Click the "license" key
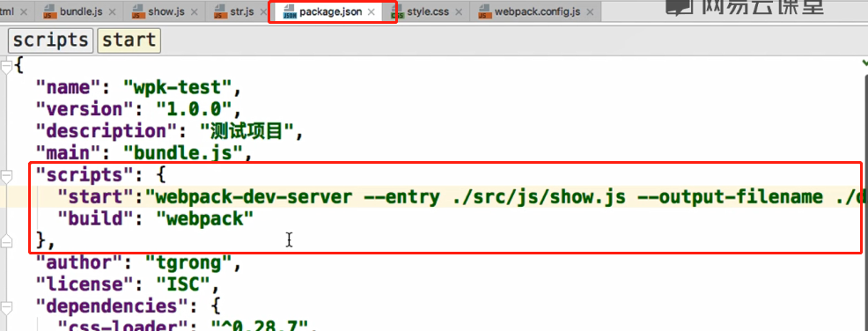The height and width of the screenshot is (331, 868). tap(85, 284)
